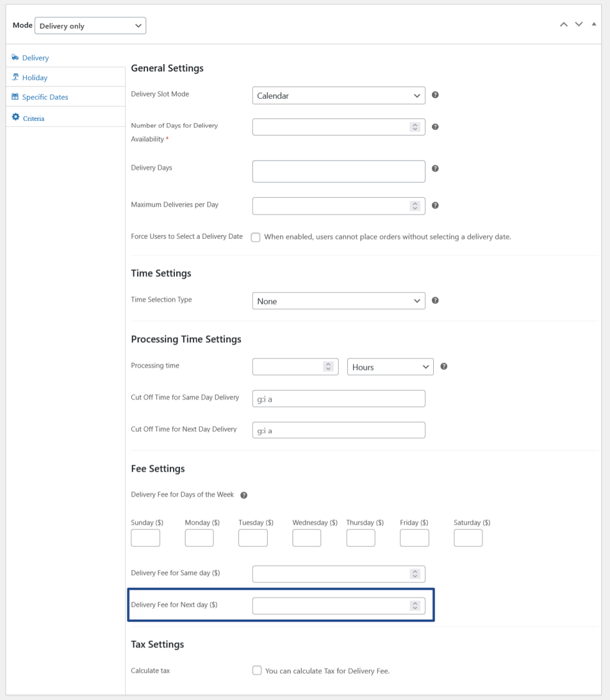610x700 pixels.
Task: Open the Mode dropdown
Action: (91, 26)
